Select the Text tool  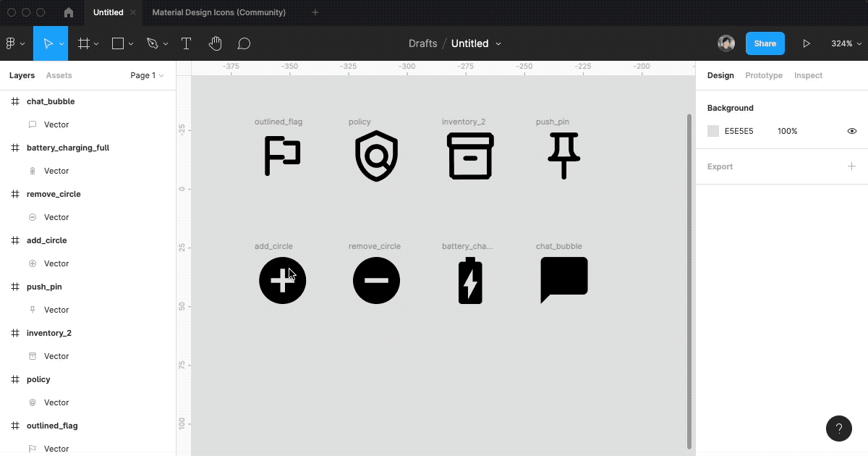pyautogui.click(x=186, y=43)
